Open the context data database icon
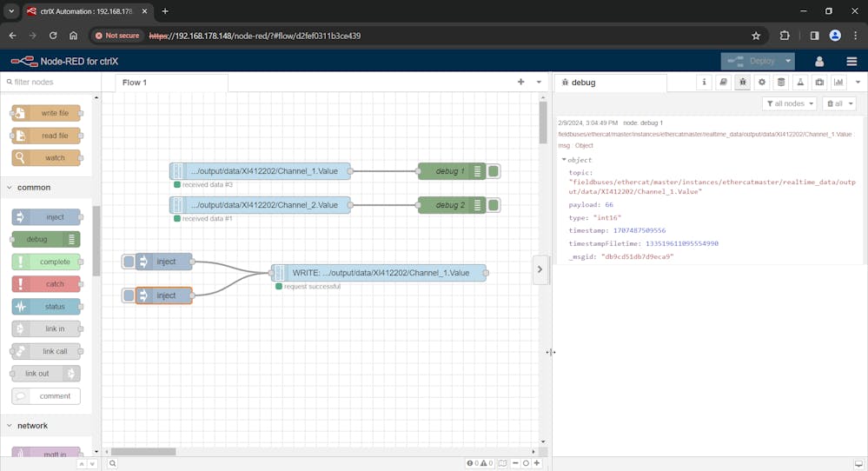This screenshot has height=471, width=868. [x=781, y=83]
